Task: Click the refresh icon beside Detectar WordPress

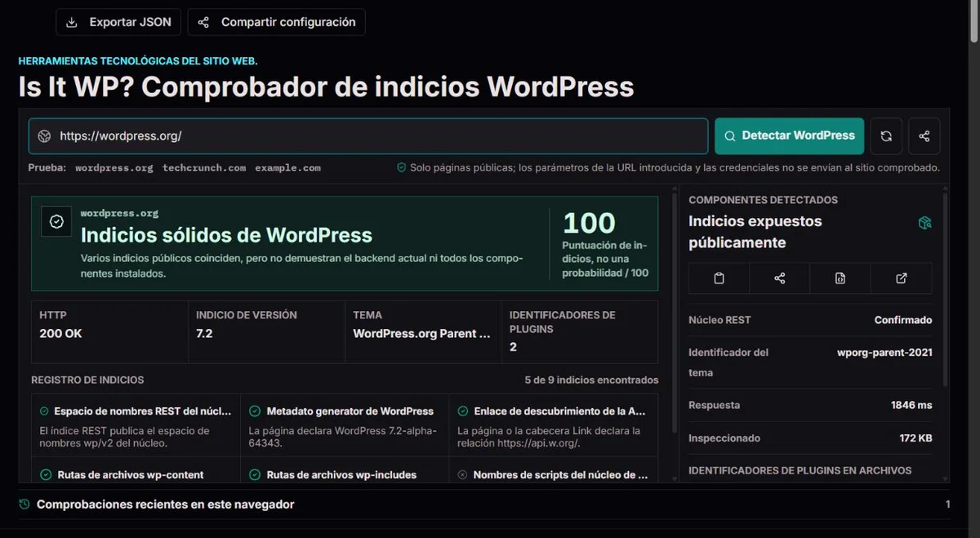Action: pos(886,136)
